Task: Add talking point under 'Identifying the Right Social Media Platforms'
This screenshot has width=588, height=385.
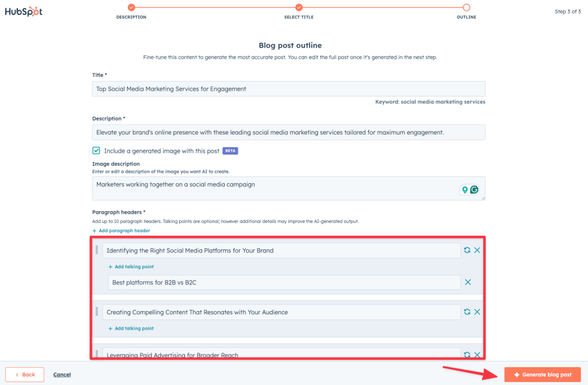Action: coord(131,267)
